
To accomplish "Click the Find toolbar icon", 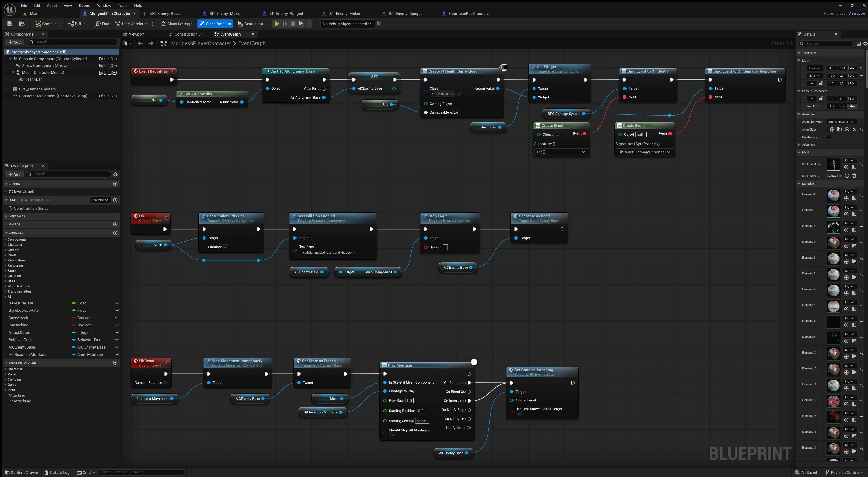I will [98, 24].
